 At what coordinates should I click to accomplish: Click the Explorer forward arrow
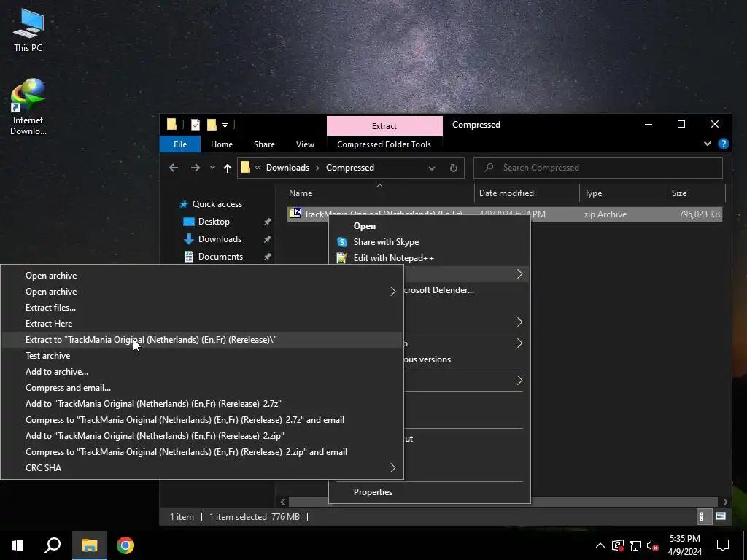click(x=196, y=168)
